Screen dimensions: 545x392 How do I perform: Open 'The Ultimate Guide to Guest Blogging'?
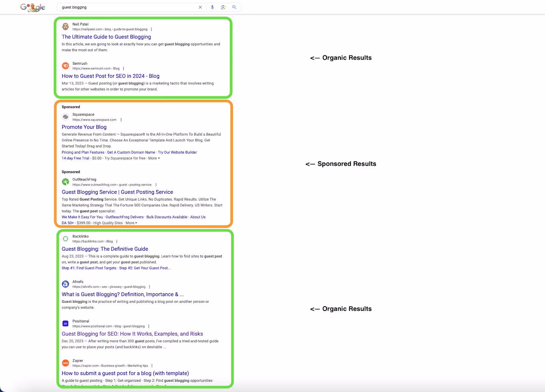106,37
